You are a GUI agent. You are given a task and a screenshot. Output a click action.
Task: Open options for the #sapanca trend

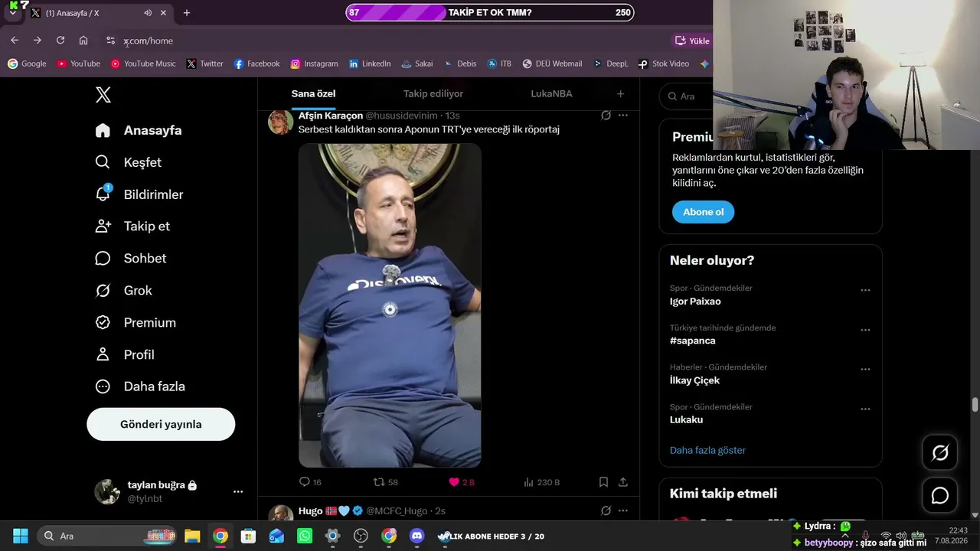click(x=865, y=330)
